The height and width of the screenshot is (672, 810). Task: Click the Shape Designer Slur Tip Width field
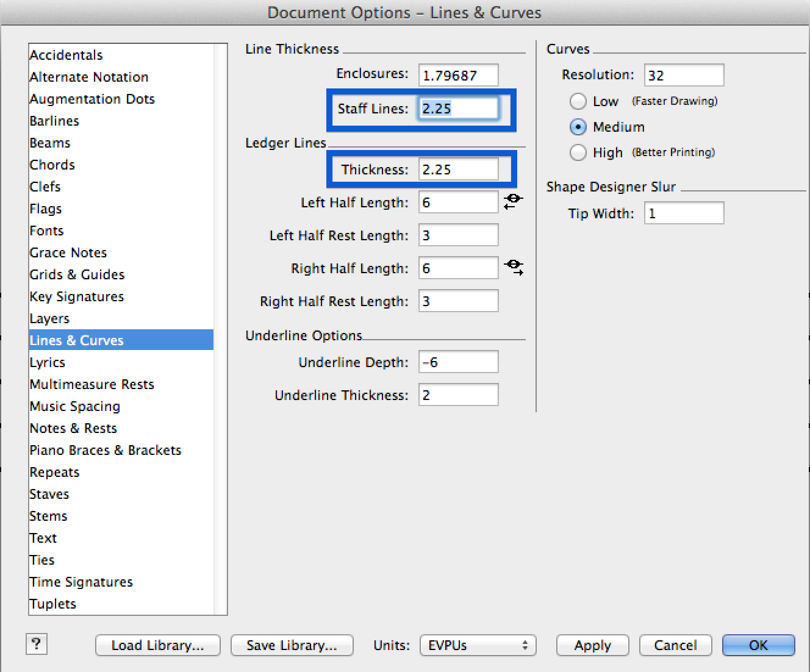[684, 213]
